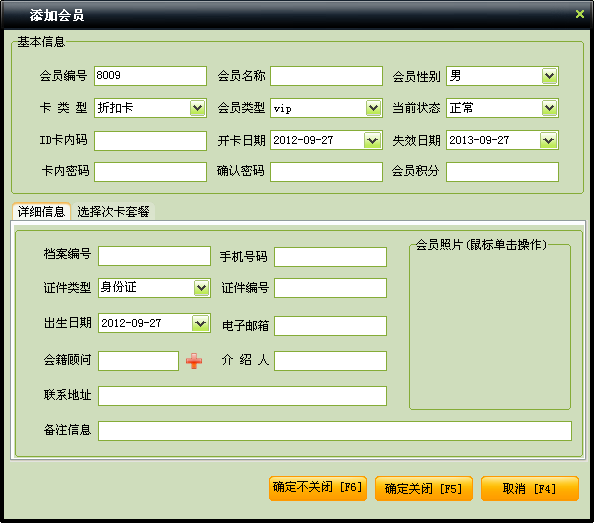The image size is (594, 523).
Task: Click the 确定关闭 [F5] button
Action: click(424, 489)
